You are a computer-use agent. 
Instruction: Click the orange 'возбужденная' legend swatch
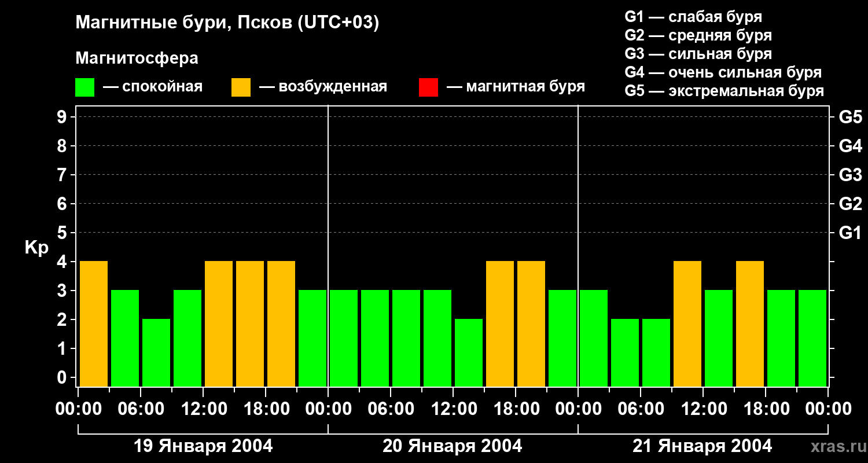241,87
